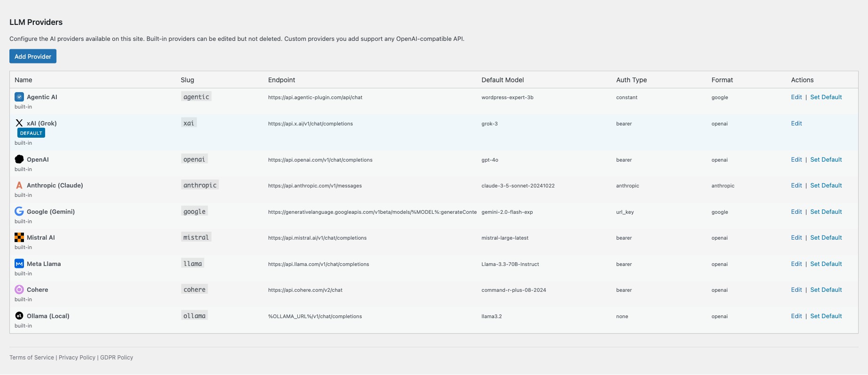This screenshot has height=375, width=868.
Task: Click the 'xai' slug code
Action: click(x=189, y=123)
